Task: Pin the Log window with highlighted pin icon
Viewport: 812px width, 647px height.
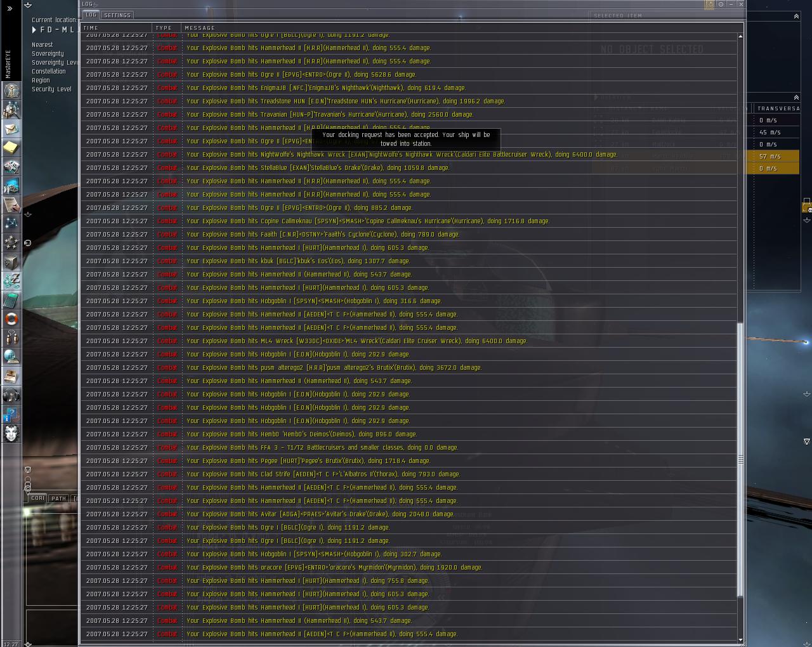Action: (x=710, y=4)
